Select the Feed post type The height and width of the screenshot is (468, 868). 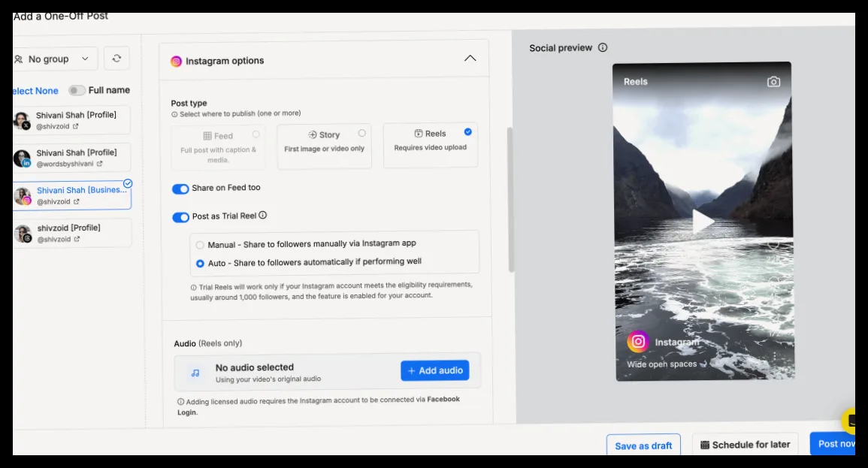pos(218,148)
